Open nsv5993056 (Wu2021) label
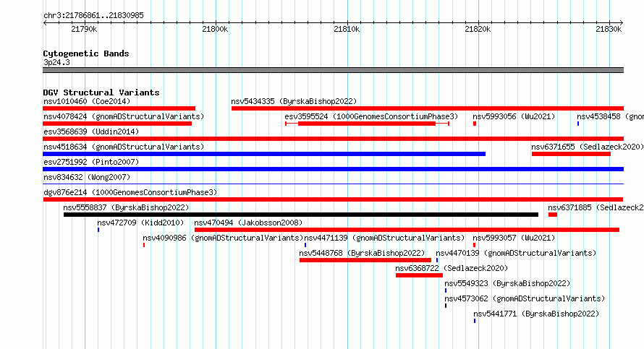The image size is (644, 349). pos(514,116)
